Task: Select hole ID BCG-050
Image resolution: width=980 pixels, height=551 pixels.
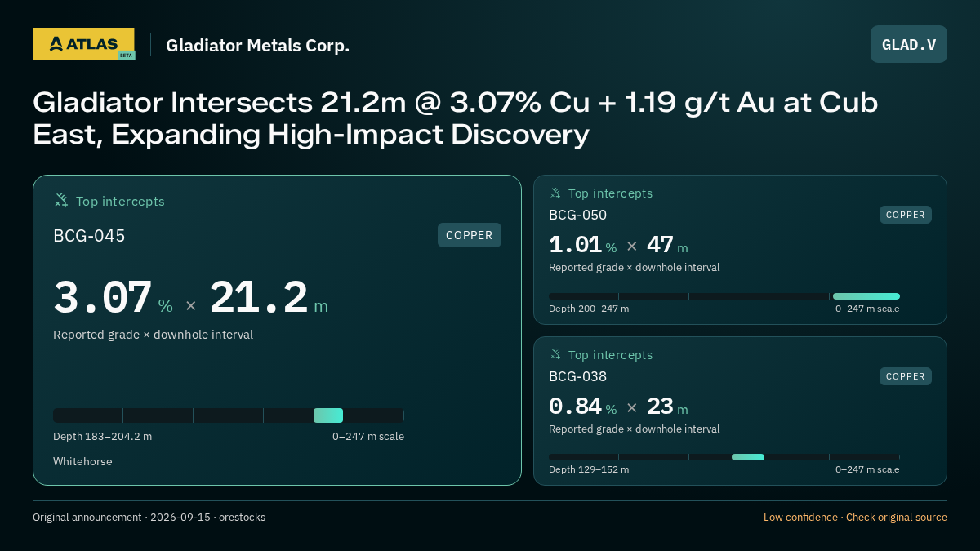Action: (x=577, y=215)
